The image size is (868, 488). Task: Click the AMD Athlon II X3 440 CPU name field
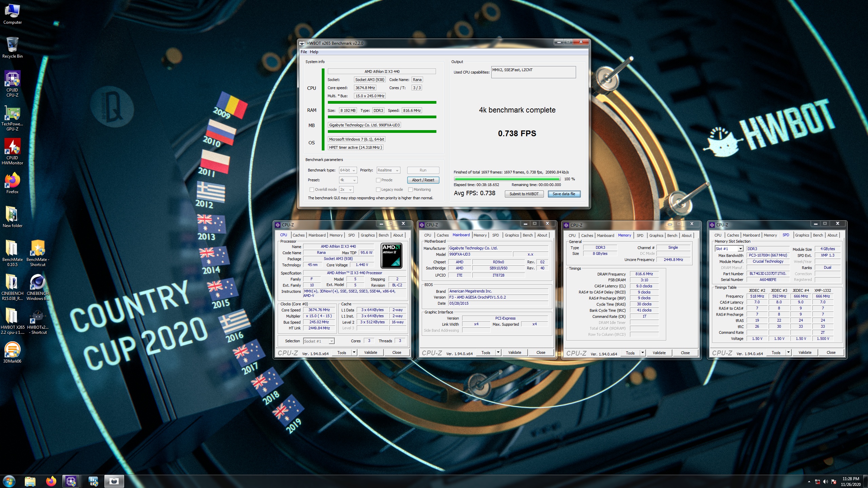(382, 72)
